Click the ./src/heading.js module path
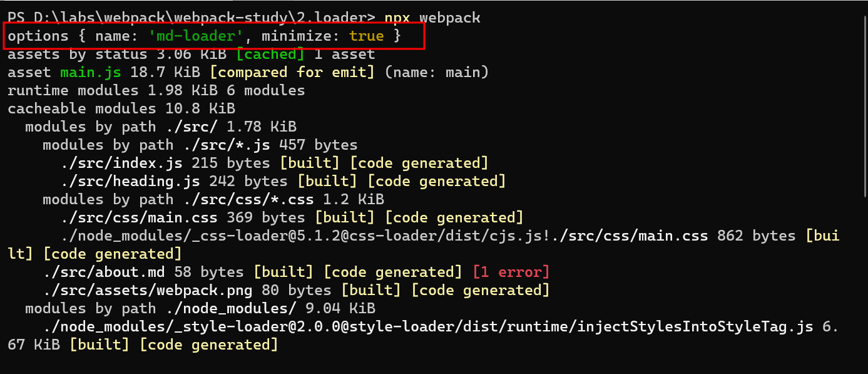 tap(131, 182)
